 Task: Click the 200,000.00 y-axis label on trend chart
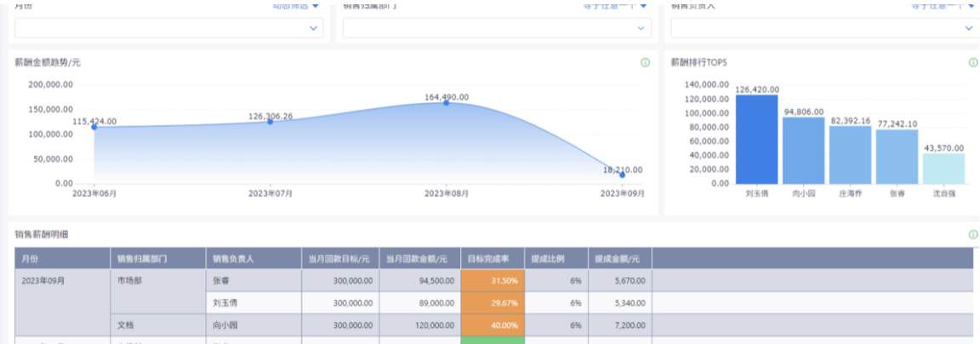coord(51,84)
